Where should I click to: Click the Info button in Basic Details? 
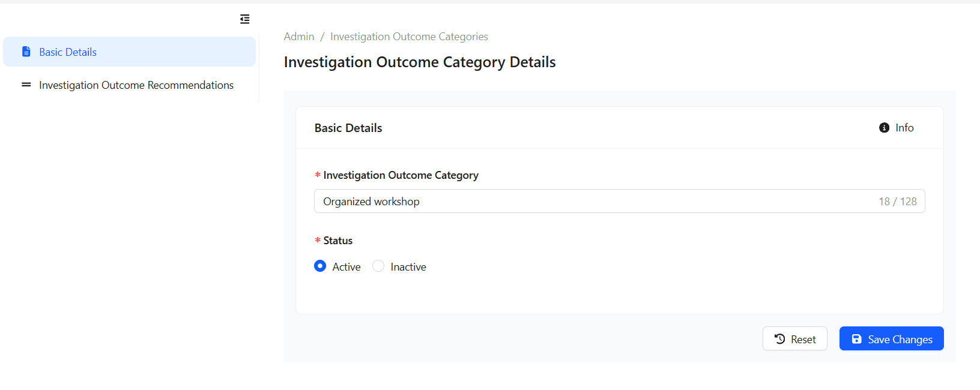(x=897, y=128)
